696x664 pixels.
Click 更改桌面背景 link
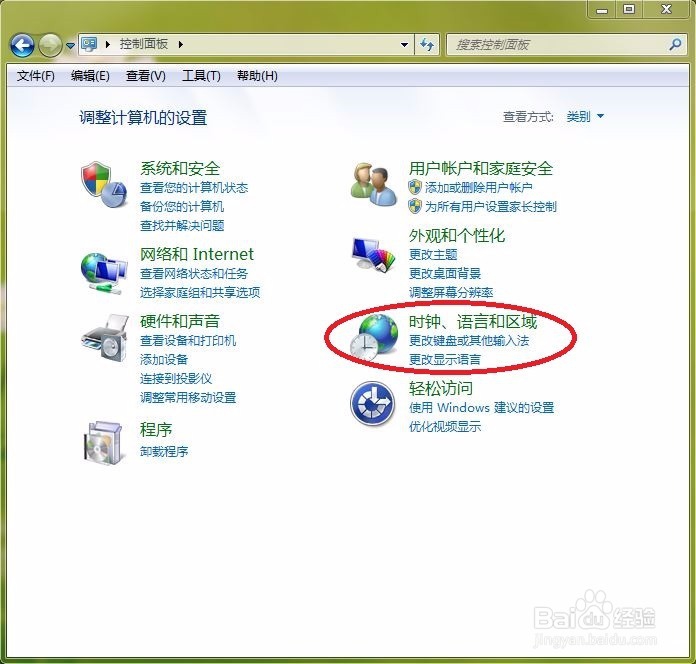tap(445, 273)
